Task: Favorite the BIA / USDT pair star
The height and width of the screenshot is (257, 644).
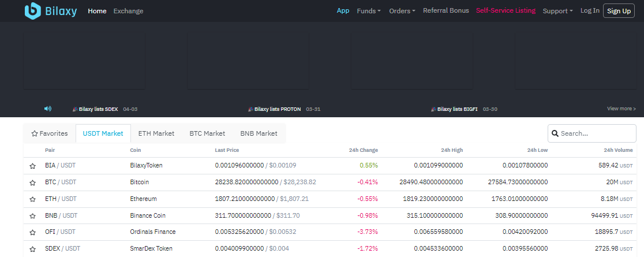Action: 33,166
